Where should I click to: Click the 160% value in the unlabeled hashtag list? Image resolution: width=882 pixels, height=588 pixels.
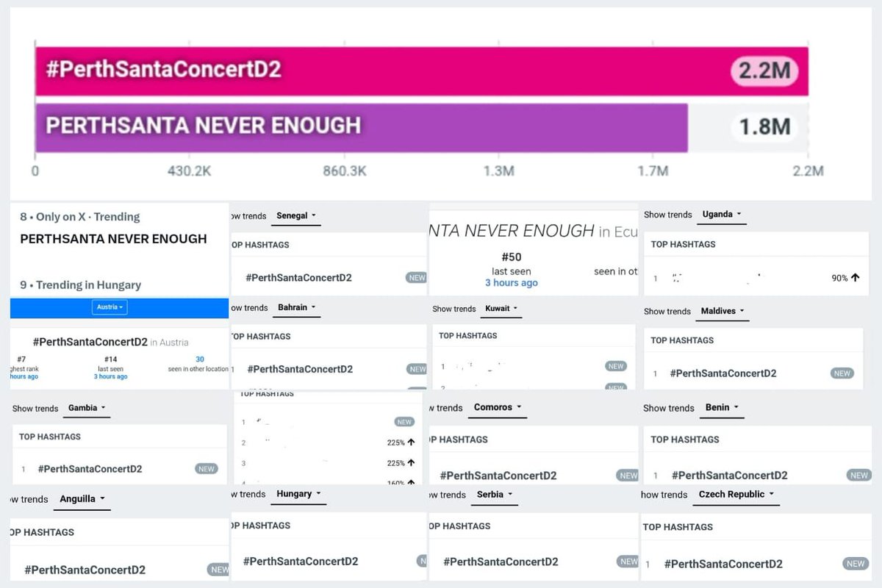click(395, 482)
